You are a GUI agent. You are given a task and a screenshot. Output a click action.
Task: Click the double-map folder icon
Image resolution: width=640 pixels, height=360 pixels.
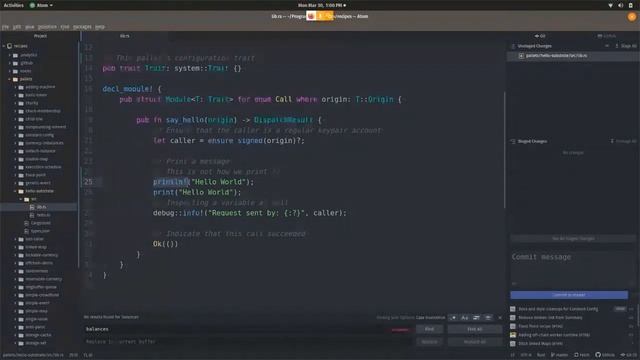21,159
